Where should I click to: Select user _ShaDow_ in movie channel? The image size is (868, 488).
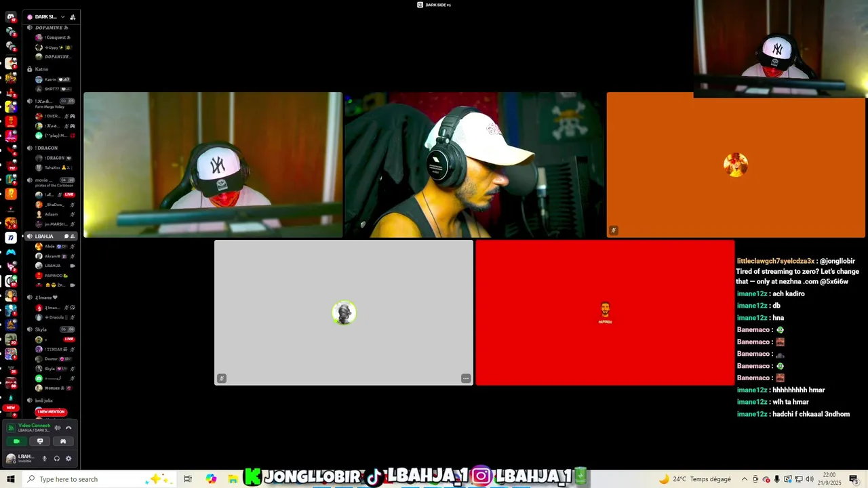pos(54,204)
